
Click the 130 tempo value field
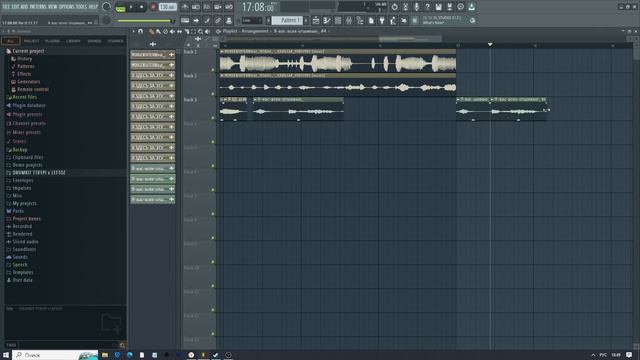point(167,7)
